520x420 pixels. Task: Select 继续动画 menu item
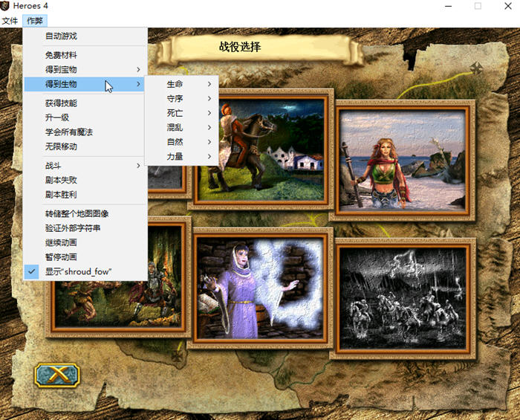pos(85,242)
